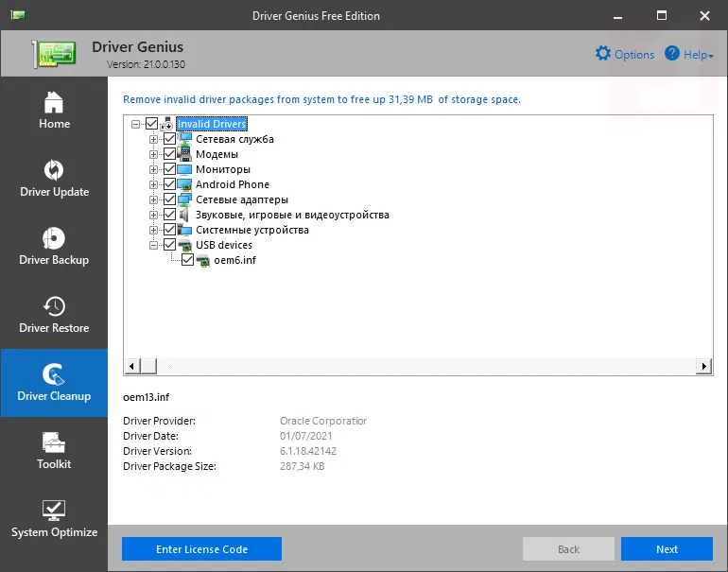The height and width of the screenshot is (572, 728).
Task: Click the oem13.inf file name heading
Action: 147,397
